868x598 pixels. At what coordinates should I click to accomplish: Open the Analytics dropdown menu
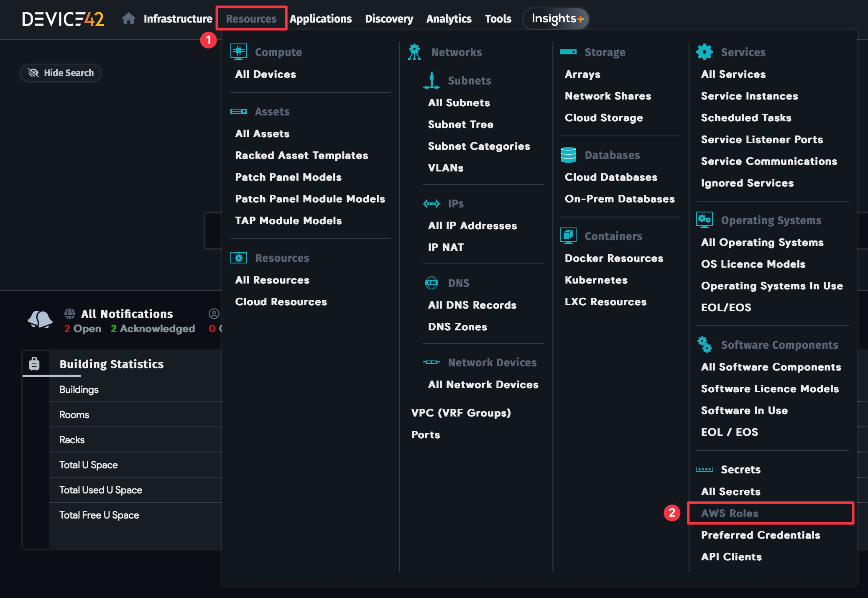[x=448, y=18]
